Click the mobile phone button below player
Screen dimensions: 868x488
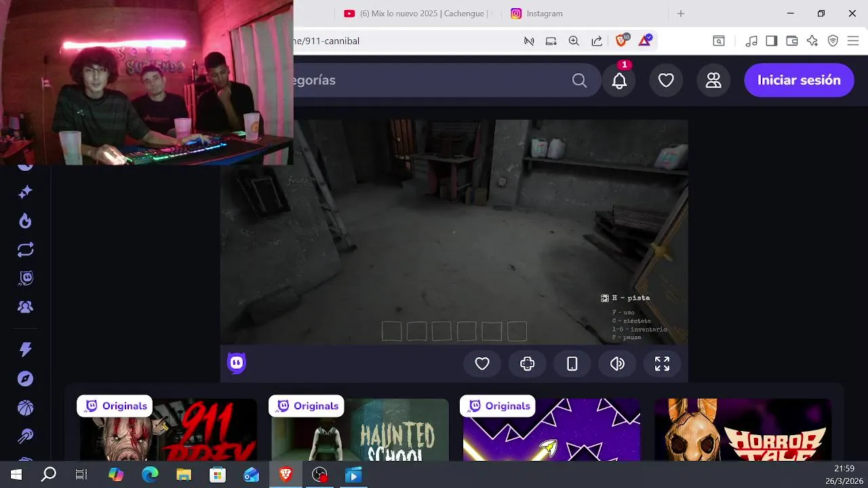pyautogui.click(x=572, y=364)
